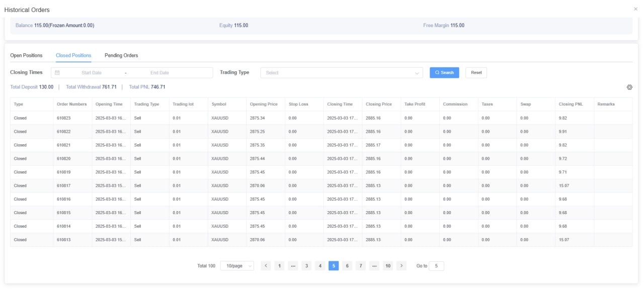Switch to the Pending Orders tab
644x293 pixels.
pyautogui.click(x=121, y=55)
